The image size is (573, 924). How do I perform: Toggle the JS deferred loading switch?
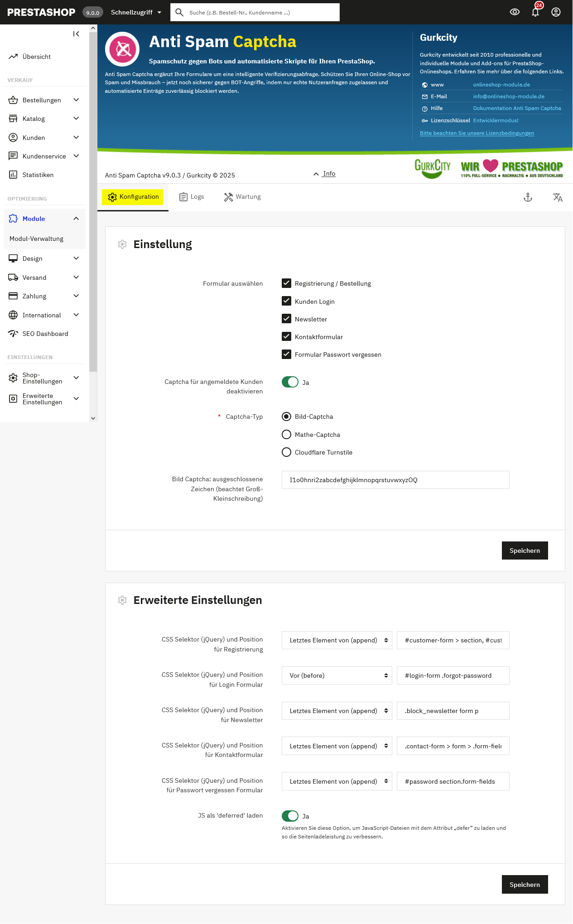[290, 816]
